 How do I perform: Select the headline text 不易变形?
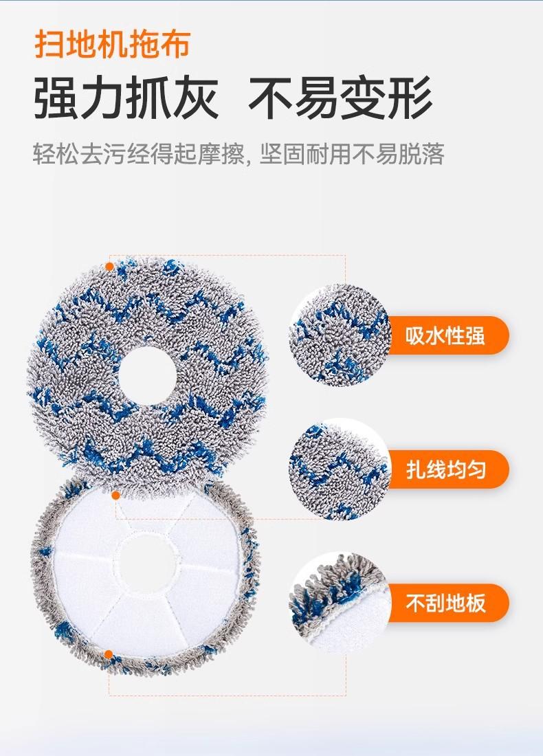point(341,98)
